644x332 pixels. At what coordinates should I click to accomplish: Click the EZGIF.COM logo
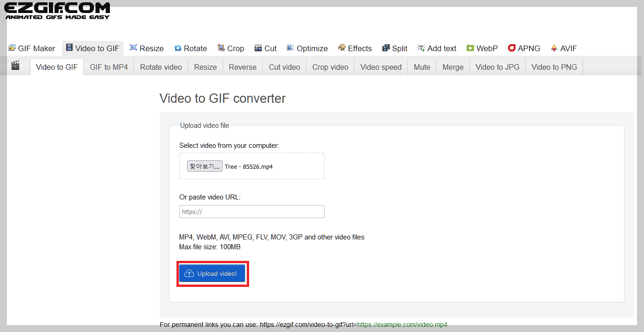click(x=57, y=11)
